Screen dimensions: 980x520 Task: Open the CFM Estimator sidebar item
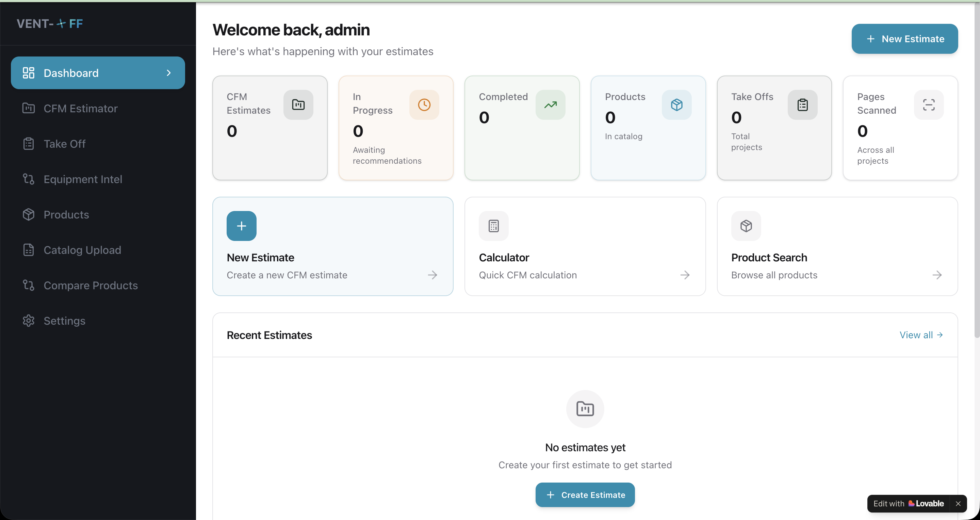pyautogui.click(x=80, y=109)
